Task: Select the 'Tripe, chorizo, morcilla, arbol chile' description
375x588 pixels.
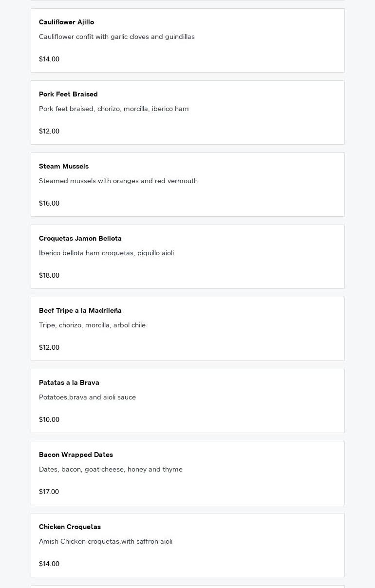Action: [x=92, y=325]
